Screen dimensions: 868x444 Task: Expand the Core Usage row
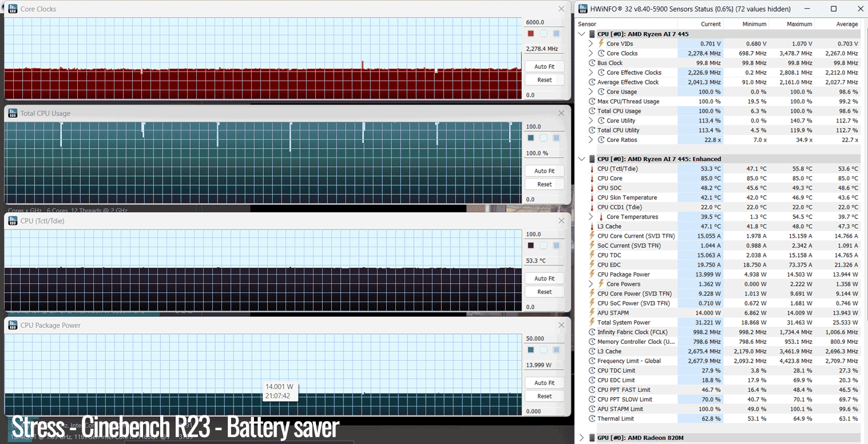(x=591, y=92)
